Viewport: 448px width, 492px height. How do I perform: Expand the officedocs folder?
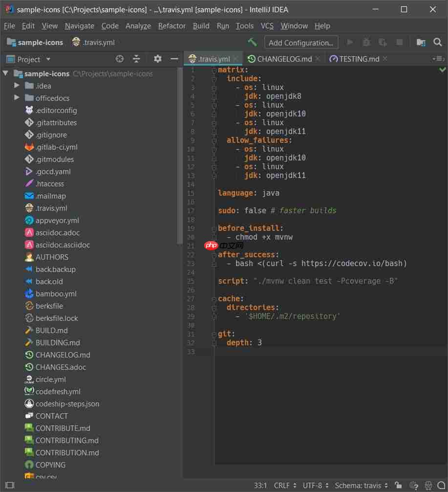click(16, 98)
